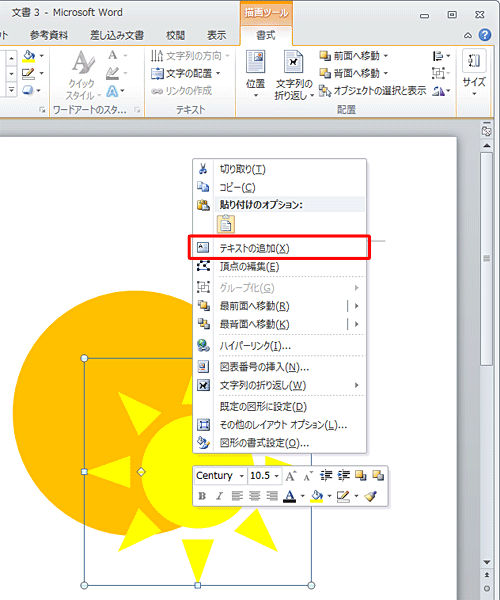The width and height of the screenshot is (500, 600).
Task: Click the format painter brush on mini toolbar
Action: [x=370, y=496]
